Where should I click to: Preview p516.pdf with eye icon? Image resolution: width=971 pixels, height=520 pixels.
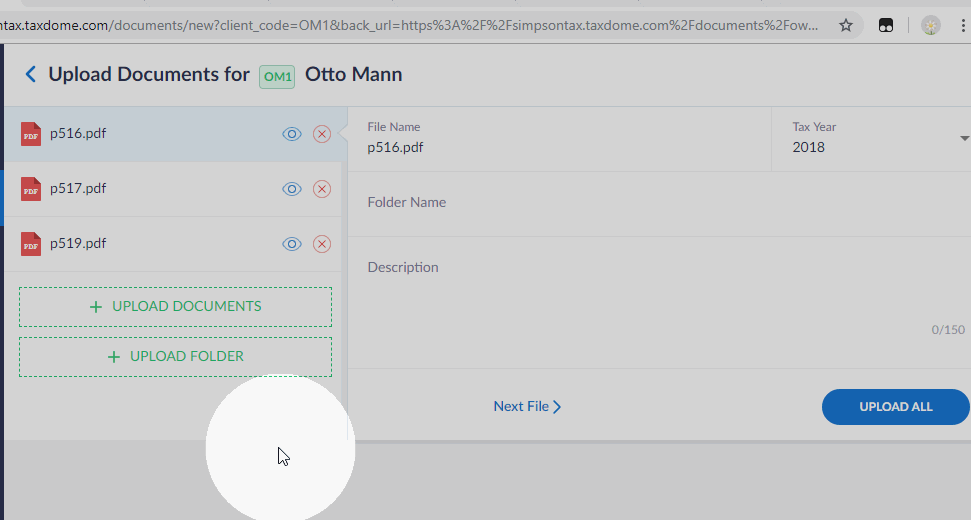pyautogui.click(x=292, y=134)
